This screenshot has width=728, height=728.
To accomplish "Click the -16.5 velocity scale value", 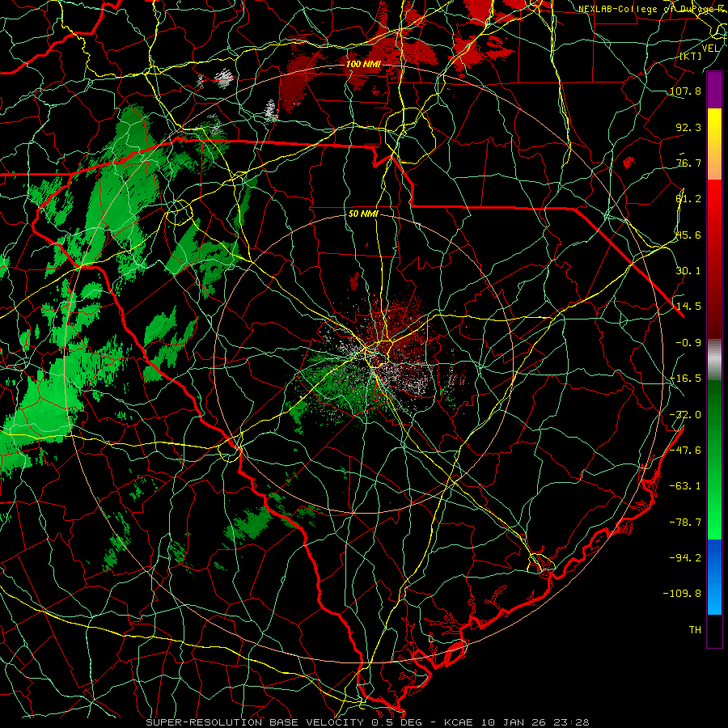I will (686, 379).
